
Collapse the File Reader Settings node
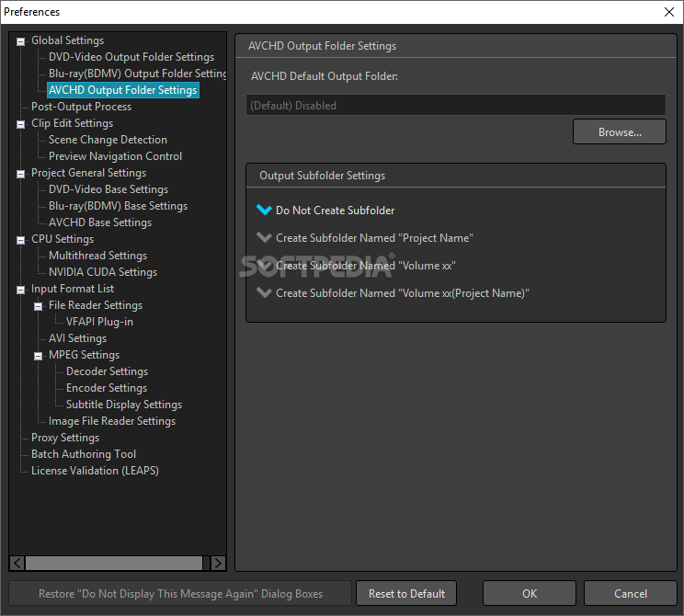point(38,307)
